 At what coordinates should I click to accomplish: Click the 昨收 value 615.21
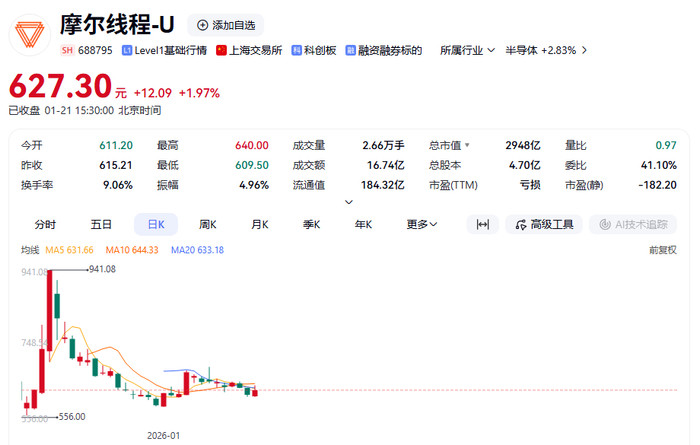(116, 165)
